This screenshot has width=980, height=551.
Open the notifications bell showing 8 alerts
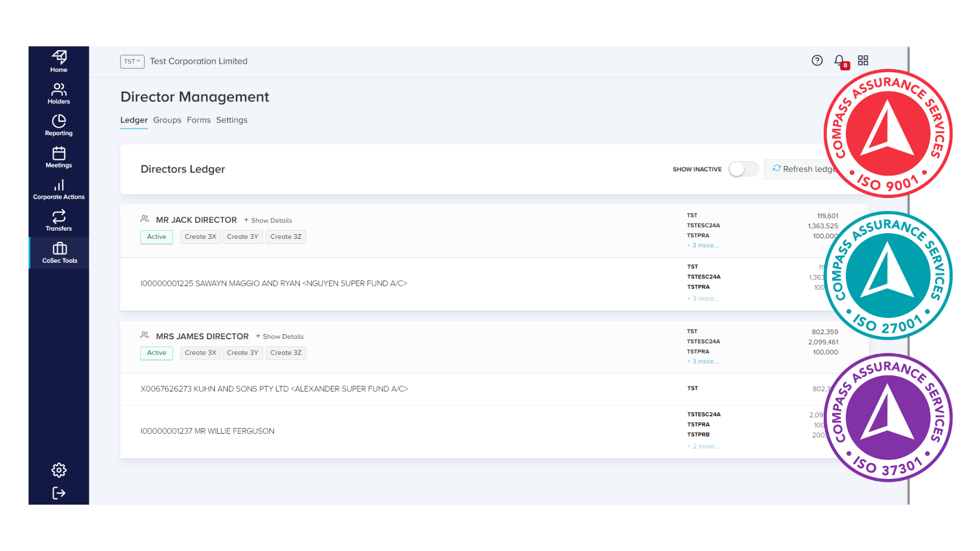pos(839,60)
